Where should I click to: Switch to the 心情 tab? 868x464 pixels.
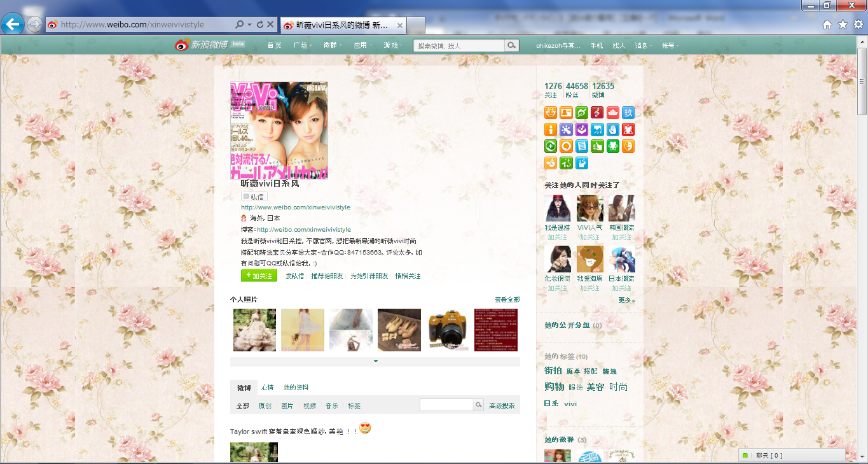(267, 388)
